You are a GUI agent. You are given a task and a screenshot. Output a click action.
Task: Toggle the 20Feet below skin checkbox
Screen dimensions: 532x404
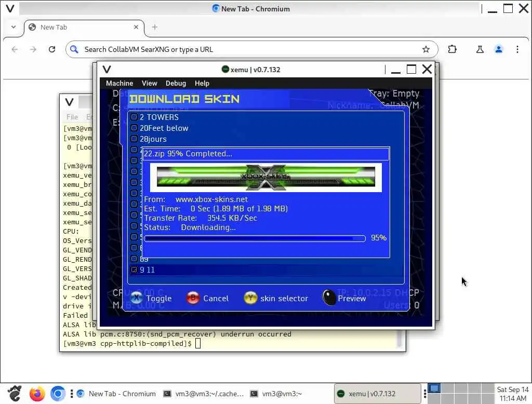[134, 128]
